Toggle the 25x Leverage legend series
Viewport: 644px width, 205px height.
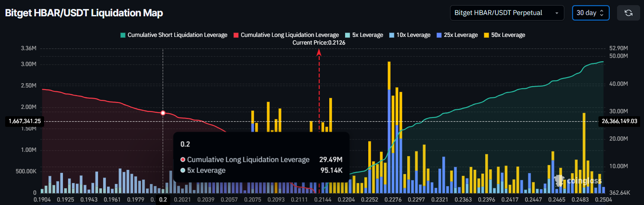point(456,35)
